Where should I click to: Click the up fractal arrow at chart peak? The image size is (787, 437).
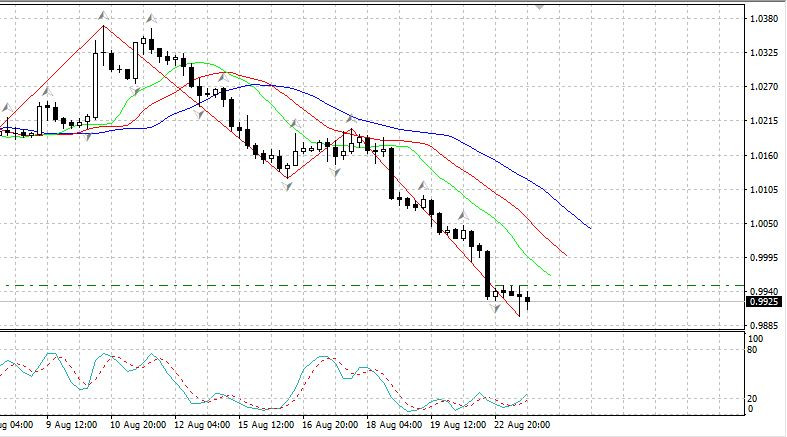104,16
